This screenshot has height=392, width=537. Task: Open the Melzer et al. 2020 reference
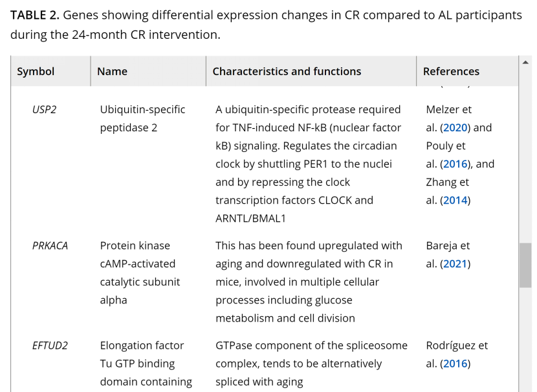(455, 128)
